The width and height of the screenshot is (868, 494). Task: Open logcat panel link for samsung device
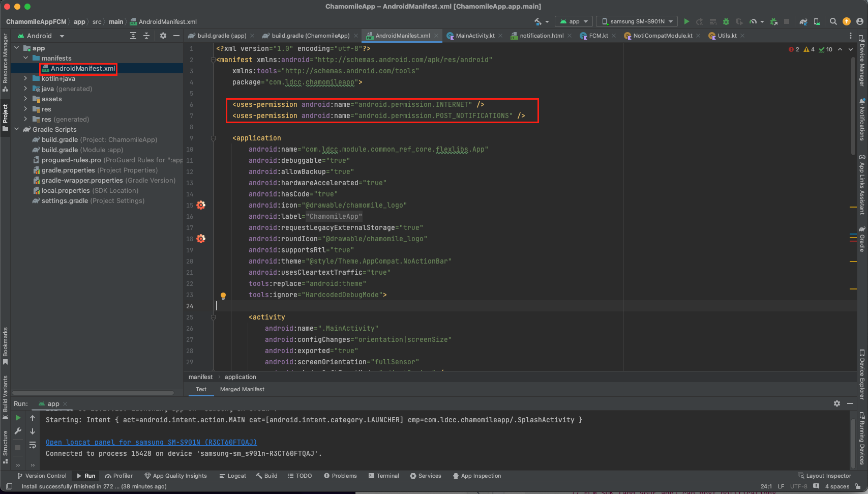click(x=151, y=442)
